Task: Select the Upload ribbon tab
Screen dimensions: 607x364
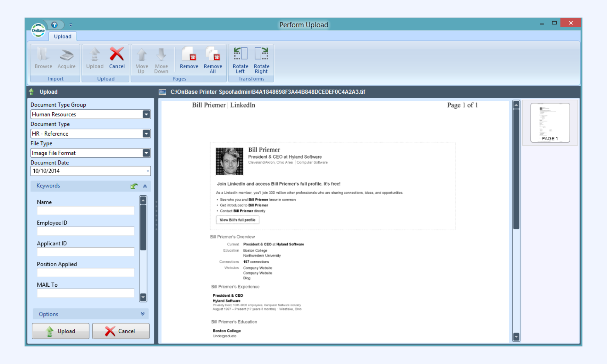Action: [x=63, y=36]
